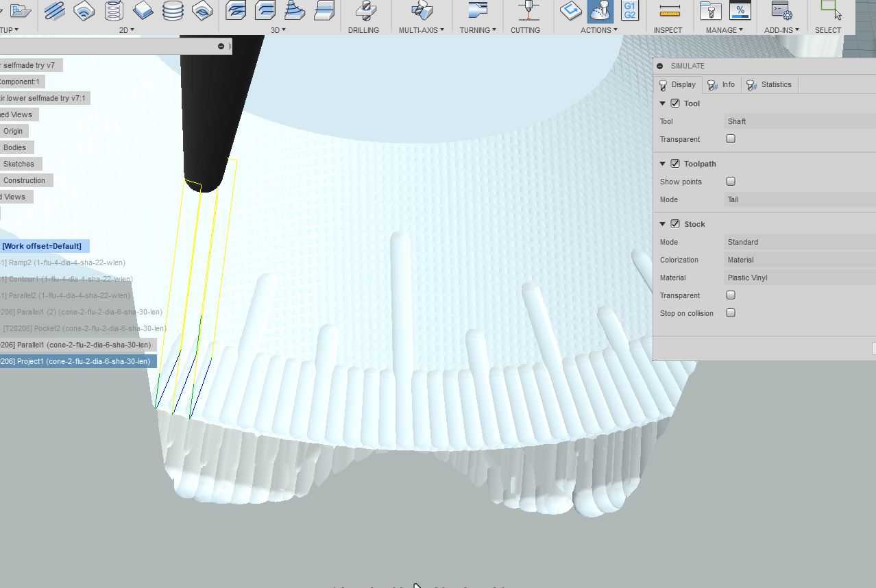This screenshot has width=876, height=588.
Task: Open the stock Mode dropdown showing Standard
Action: (800, 242)
